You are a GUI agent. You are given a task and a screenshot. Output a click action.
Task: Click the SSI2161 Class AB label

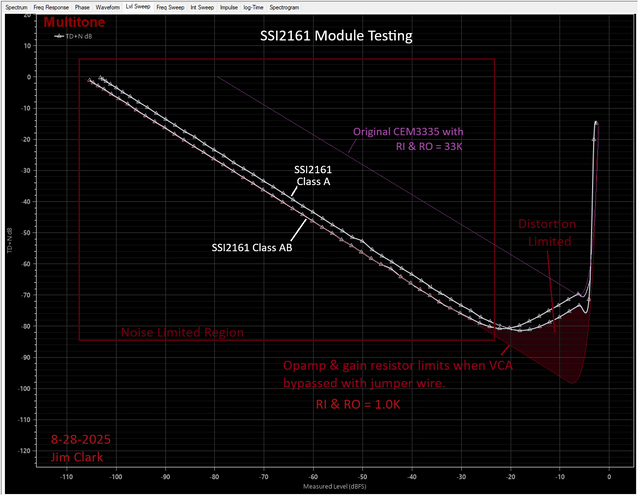252,248
